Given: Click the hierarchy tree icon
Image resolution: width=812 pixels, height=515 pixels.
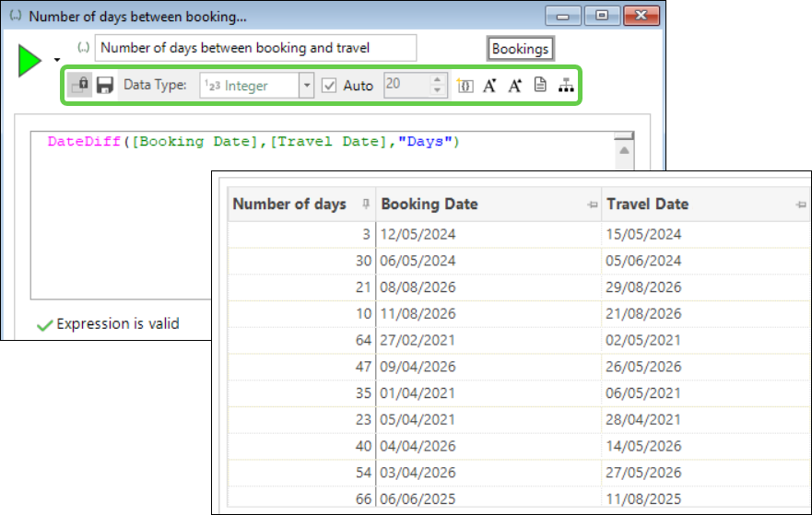Looking at the screenshot, I should tap(566, 86).
